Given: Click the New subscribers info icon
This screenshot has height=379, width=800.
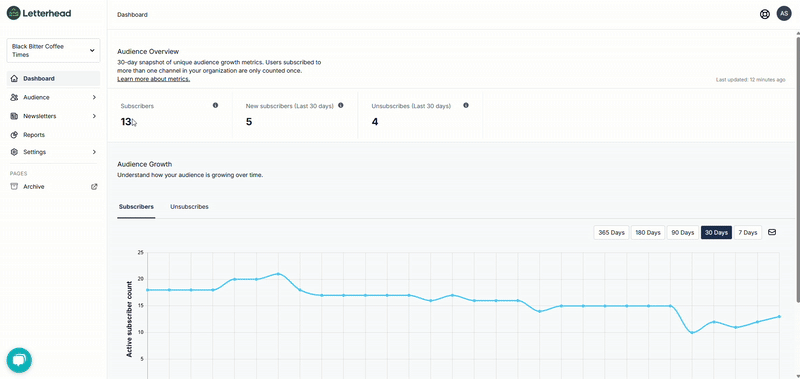Looking at the screenshot, I should click(x=340, y=105).
